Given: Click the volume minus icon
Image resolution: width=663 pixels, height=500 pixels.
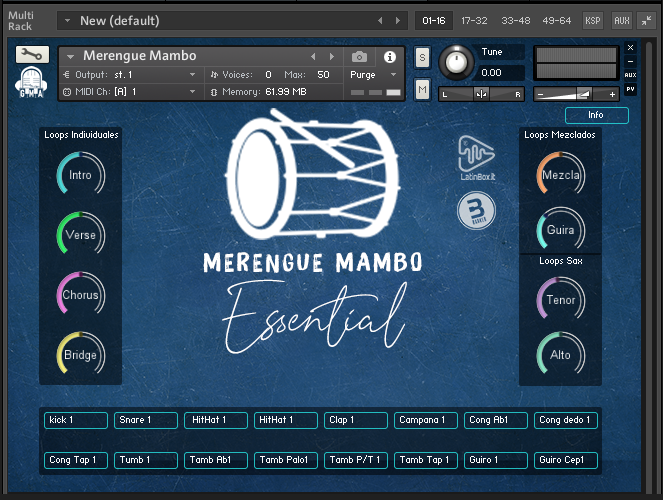Looking at the screenshot, I should tap(540, 94).
